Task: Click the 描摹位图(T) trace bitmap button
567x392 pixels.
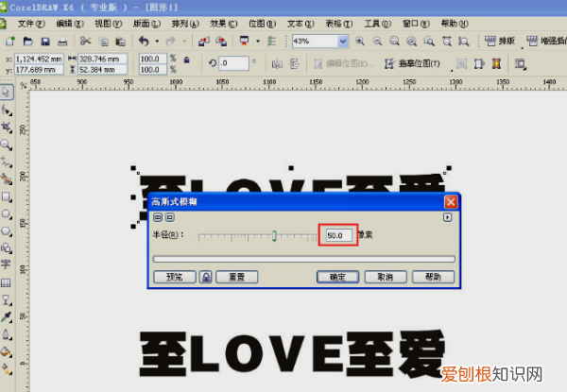Action: click(x=412, y=64)
